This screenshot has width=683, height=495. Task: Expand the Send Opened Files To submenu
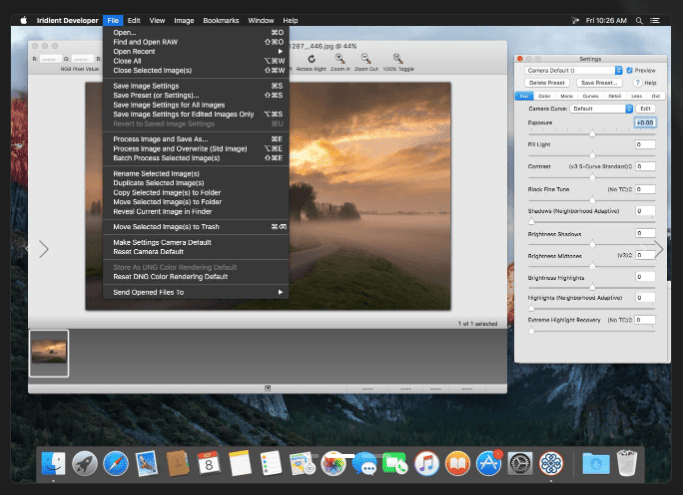tap(196, 292)
